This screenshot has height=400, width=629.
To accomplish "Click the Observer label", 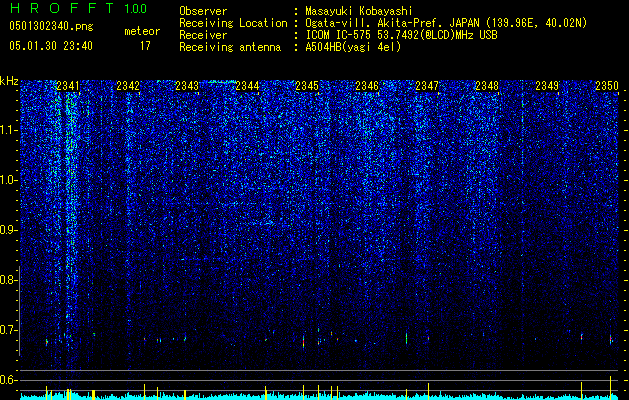I will [203, 11].
